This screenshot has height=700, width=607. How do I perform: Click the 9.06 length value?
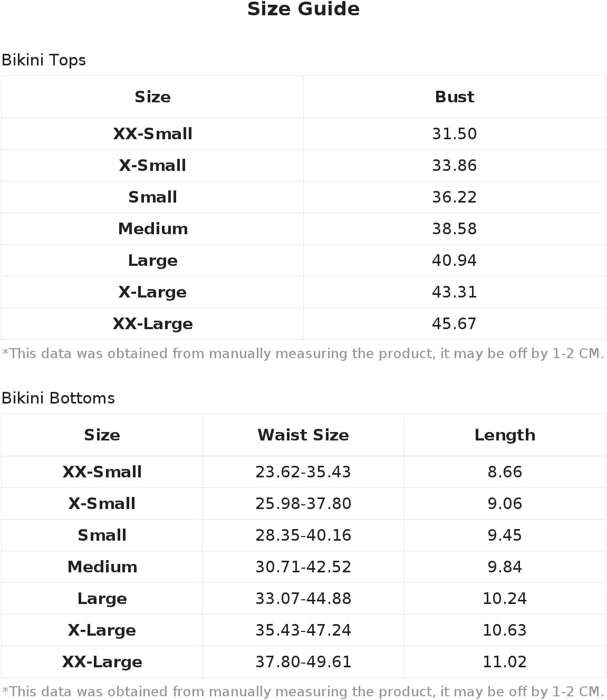click(x=505, y=504)
